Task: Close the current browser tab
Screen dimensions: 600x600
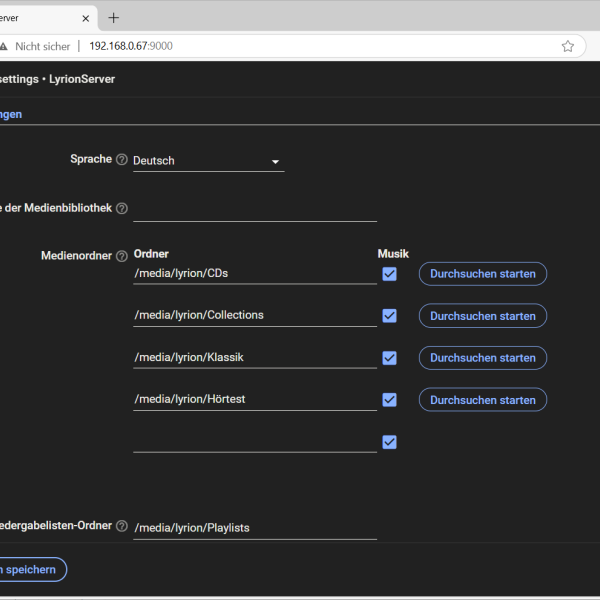Action: (86, 18)
